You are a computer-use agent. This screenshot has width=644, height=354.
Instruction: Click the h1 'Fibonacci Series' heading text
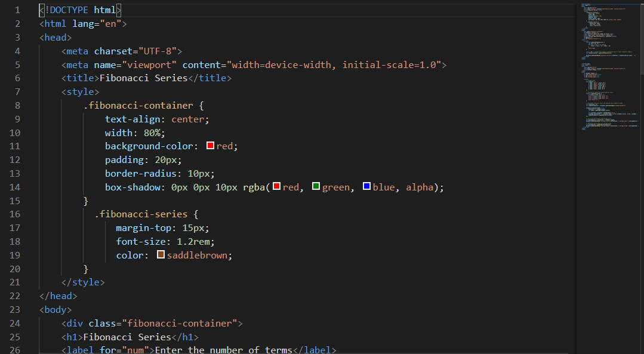[127, 337]
